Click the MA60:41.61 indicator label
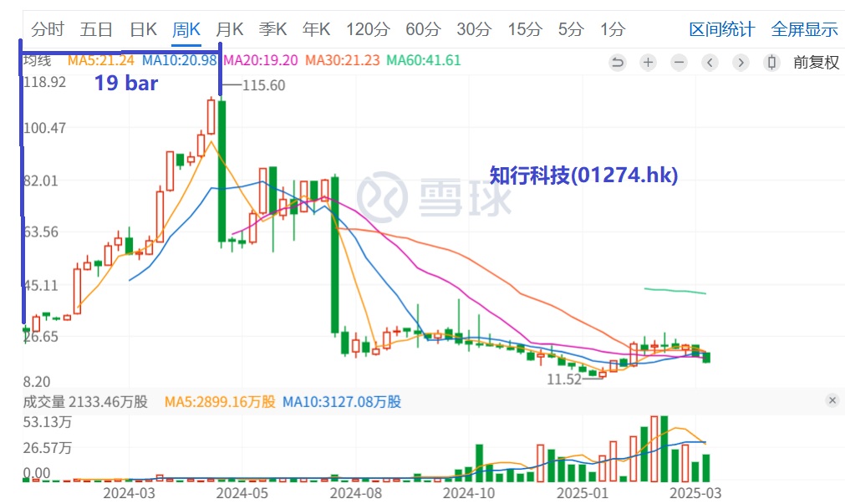The height and width of the screenshot is (504, 845). (x=424, y=60)
